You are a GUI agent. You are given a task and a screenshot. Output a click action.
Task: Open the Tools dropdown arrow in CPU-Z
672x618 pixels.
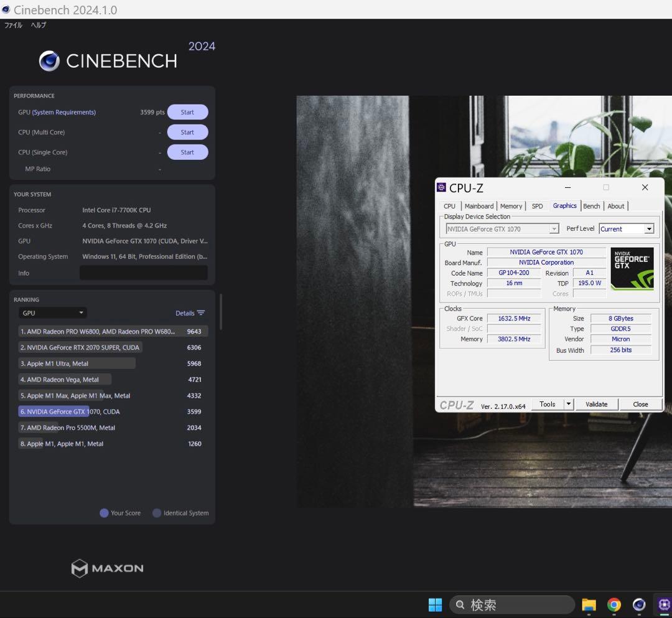568,404
